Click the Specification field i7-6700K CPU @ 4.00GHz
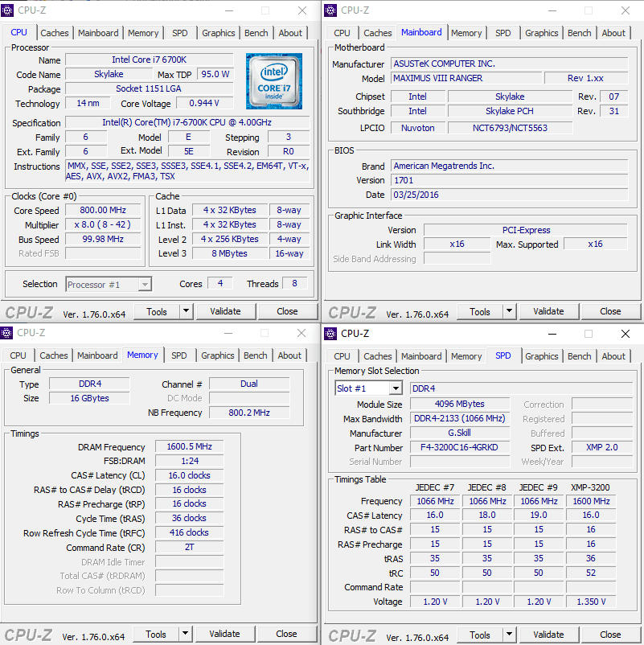Screen dimensions: 644x645 click(187, 122)
